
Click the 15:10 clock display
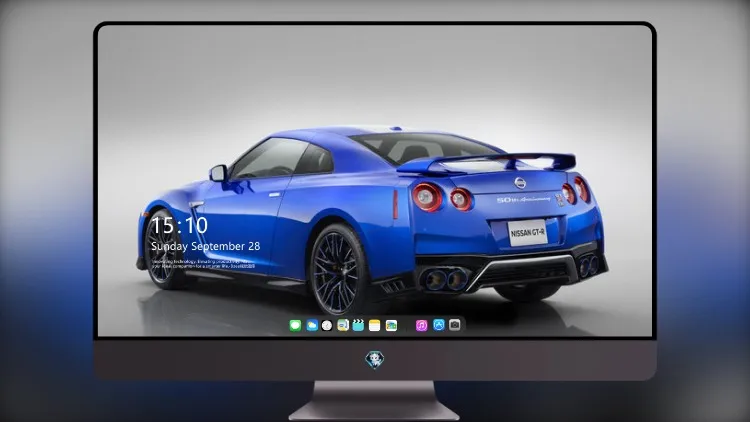pos(179,225)
